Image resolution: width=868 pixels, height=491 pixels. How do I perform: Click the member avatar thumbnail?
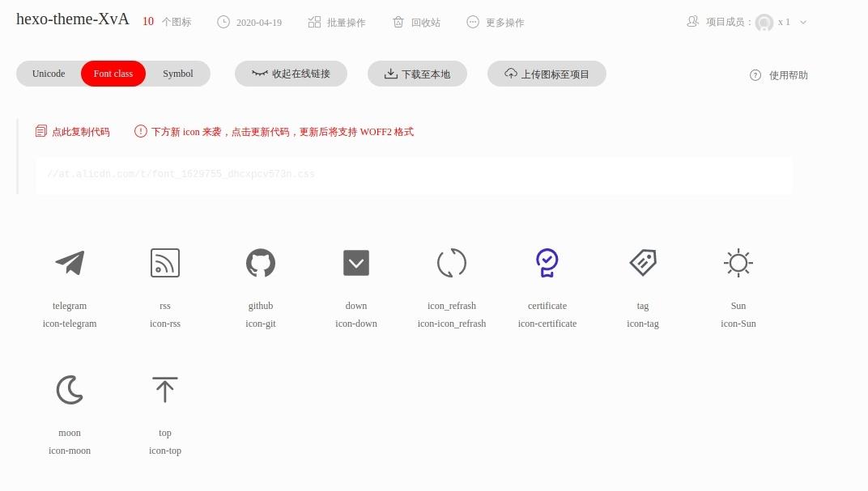(x=764, y=23)
